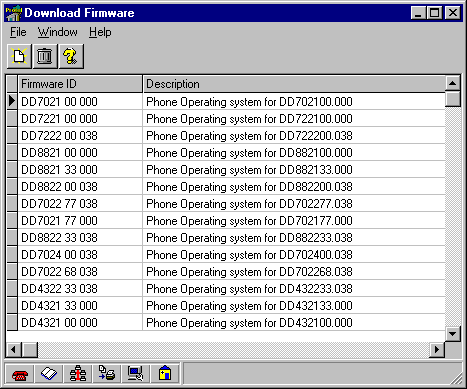The width and height of the screenshot is (467, 389).
Task: Minimize the Download Firmware window
Action: [x=418, y=13]
